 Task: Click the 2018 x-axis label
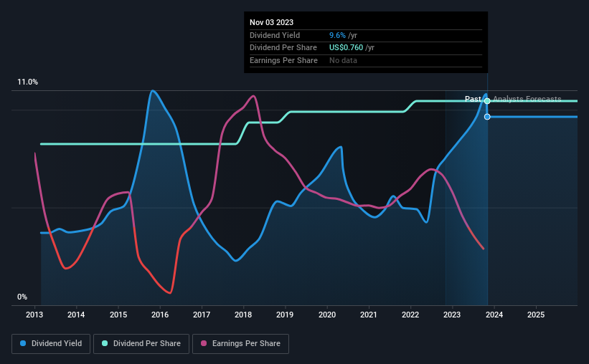click(x=243, y=315)
